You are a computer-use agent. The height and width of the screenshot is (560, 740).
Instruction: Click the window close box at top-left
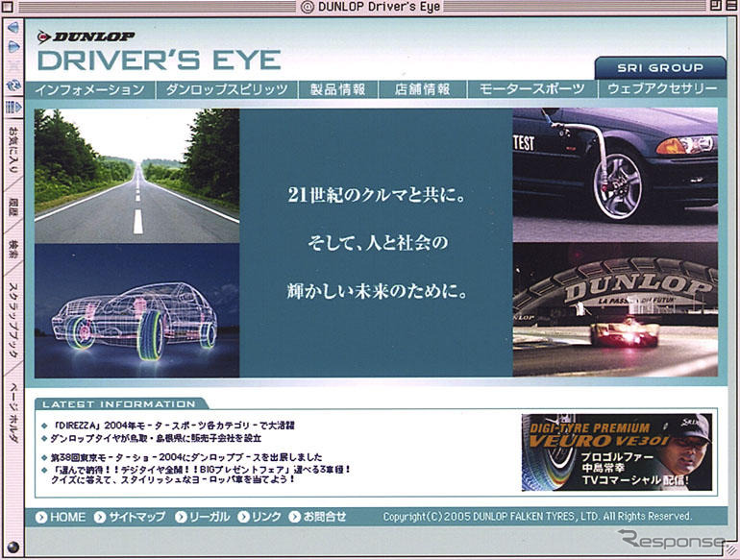(x=8, y=7)
